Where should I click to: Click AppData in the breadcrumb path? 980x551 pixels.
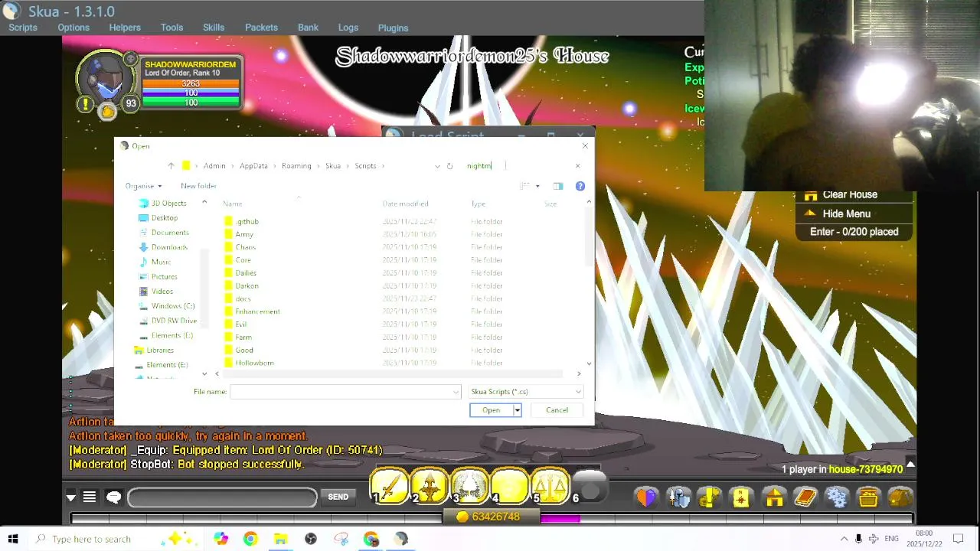click(x=253, y=166)
